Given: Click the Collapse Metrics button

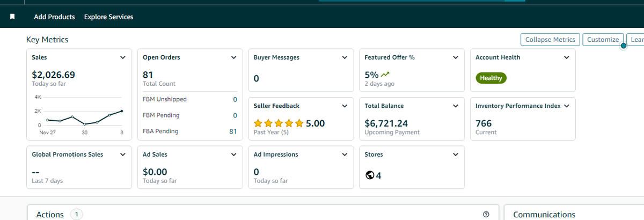Looking at the screenshot, I should 550,40.
